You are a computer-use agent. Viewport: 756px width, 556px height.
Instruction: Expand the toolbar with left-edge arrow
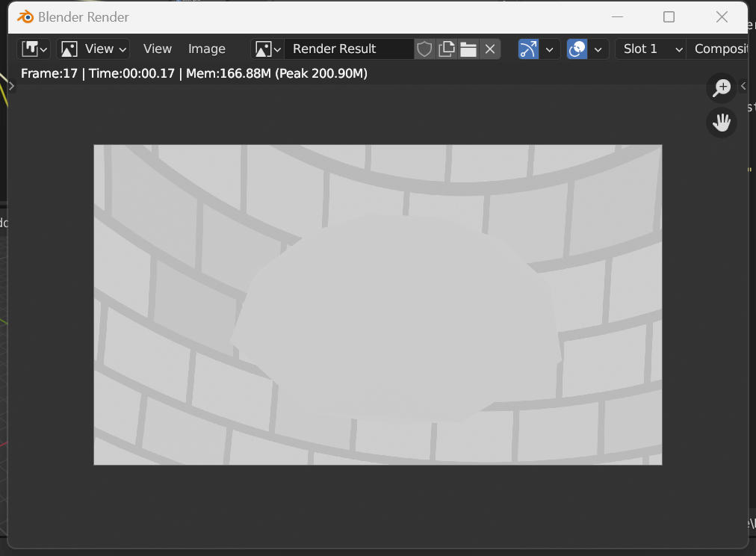pos(12,86)
